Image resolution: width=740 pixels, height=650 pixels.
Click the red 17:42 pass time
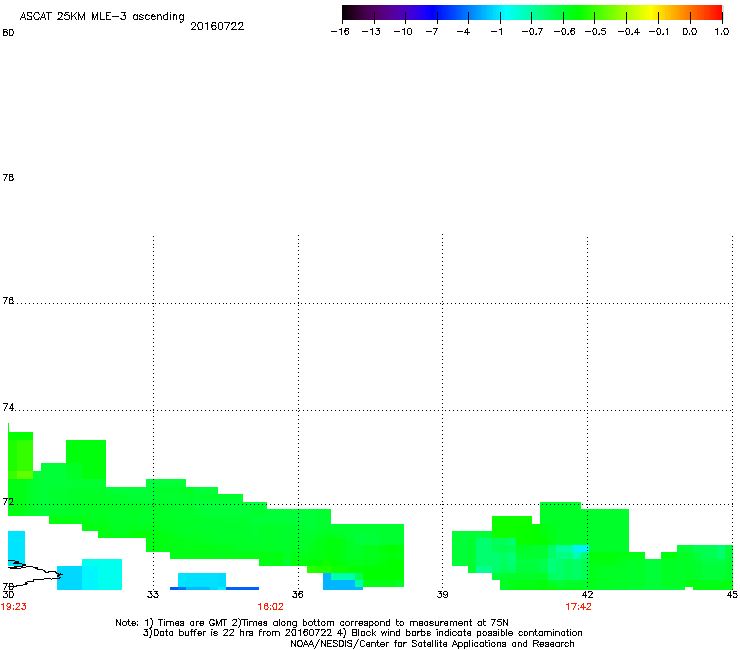(x=578, y=607)
